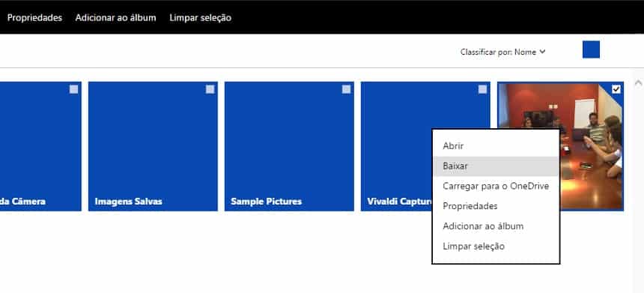Screen dimensions: 644x293
Task: Click Propriedades in the top black bar
Action: [x=34, y=18]
